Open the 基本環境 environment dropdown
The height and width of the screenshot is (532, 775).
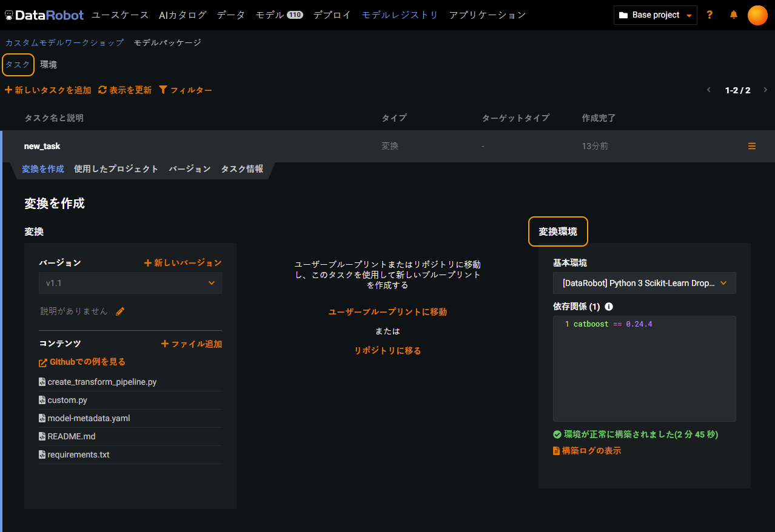644,283
